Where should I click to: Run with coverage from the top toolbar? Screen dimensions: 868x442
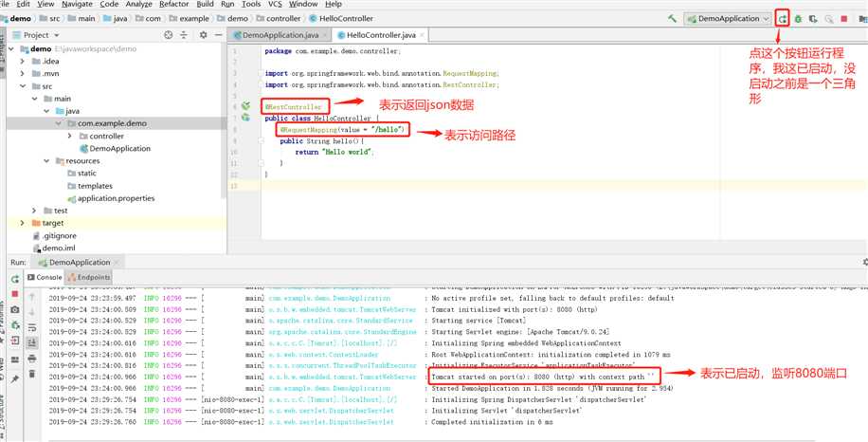(x=813, y=19)
